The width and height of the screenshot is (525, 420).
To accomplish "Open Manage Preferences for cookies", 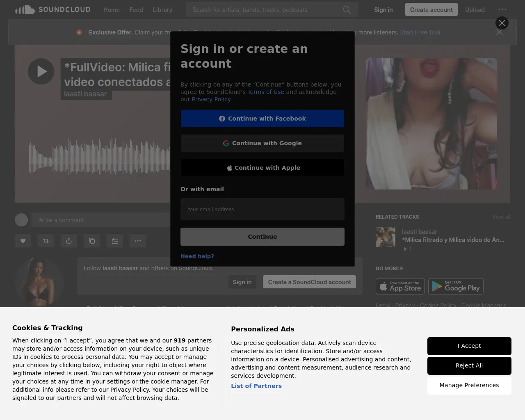I will click(x=469, y=385).
